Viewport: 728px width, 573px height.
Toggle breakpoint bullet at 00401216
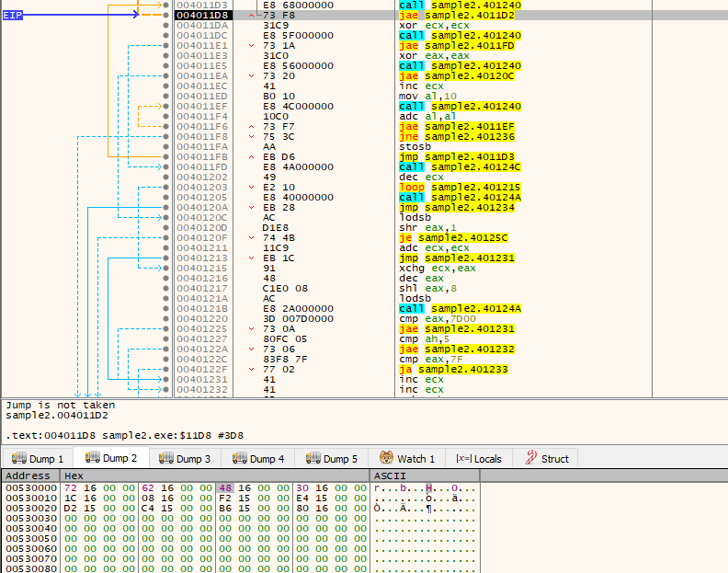165,279
